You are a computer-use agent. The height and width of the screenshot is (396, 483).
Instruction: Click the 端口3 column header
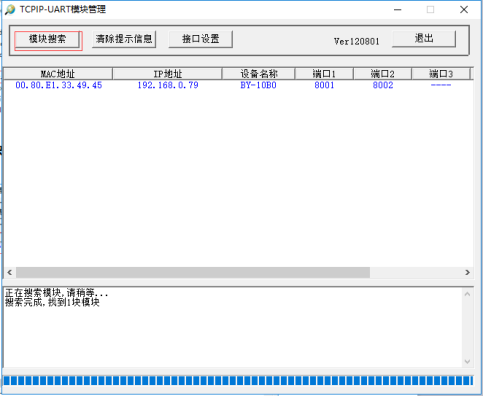pyautogui.click(x=441, y=74)
